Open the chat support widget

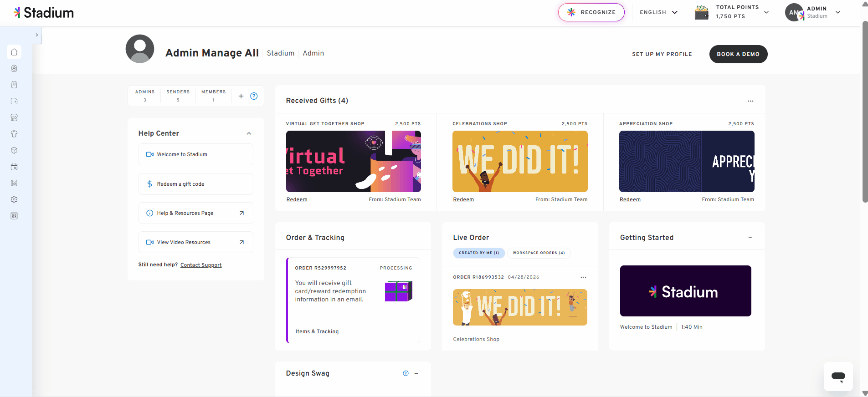[x=838, y=377]
